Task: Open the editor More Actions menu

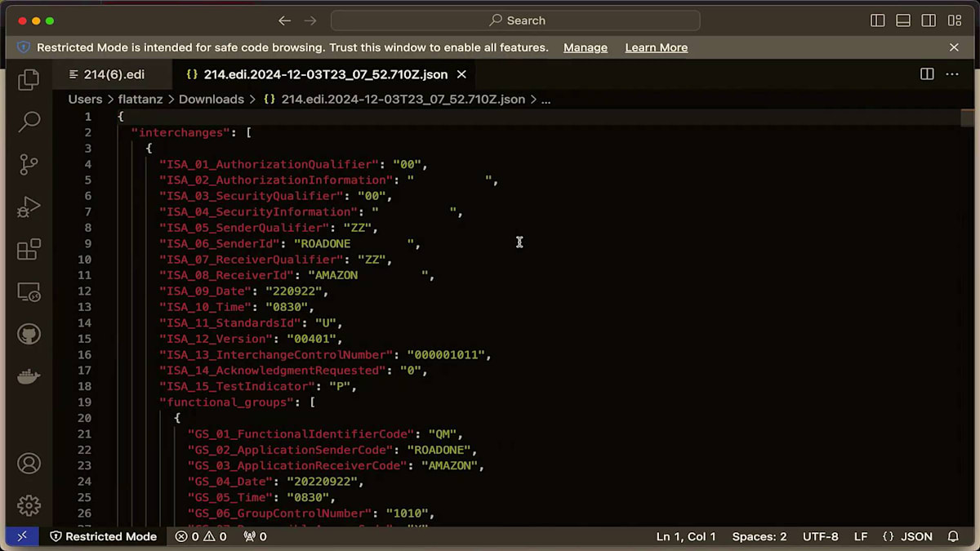Action: tap(952, 74)
